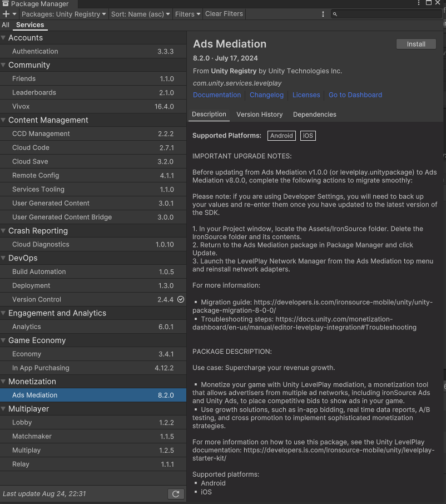The height and width of the screenshot is (504, 446).
Task: Open the three-dot toolbar options menu
Action: click(x=323, y=14)
